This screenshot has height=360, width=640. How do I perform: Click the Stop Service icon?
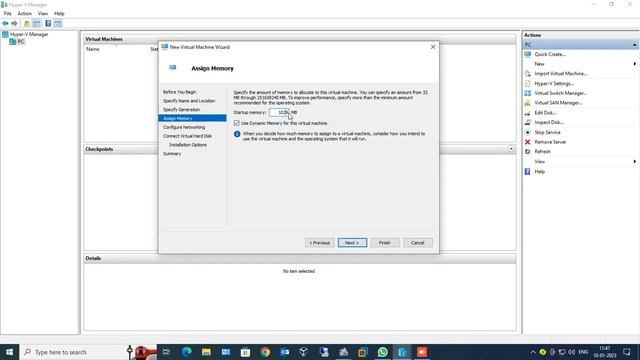528,132
